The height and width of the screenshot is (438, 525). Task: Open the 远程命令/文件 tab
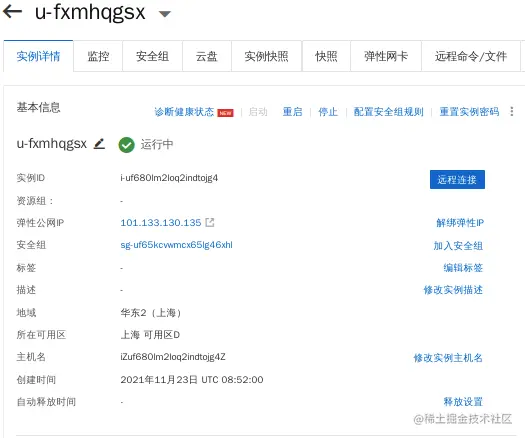(471, 56)
